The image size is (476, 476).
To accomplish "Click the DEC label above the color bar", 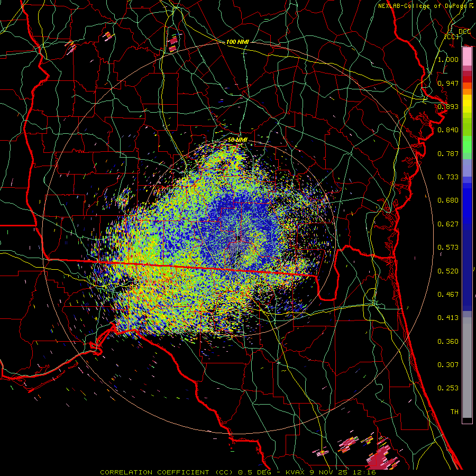I will 465,32.
